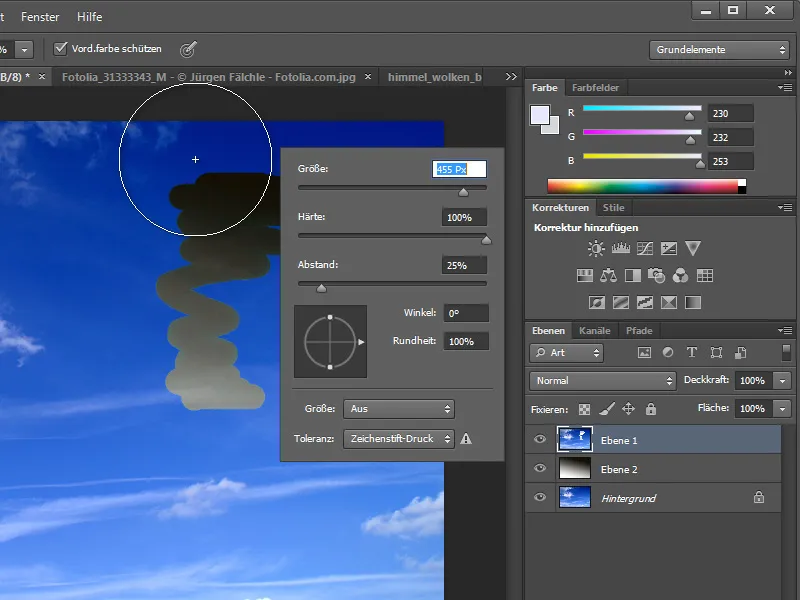Open the brush Größe control dropdown set to Aus

click(x=398, y=409)
